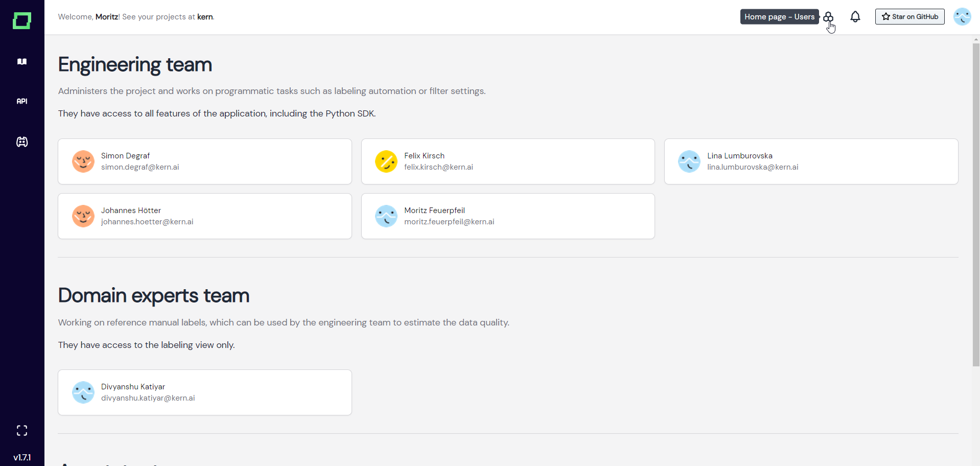Click the Home page Users icon

point(828,17)
